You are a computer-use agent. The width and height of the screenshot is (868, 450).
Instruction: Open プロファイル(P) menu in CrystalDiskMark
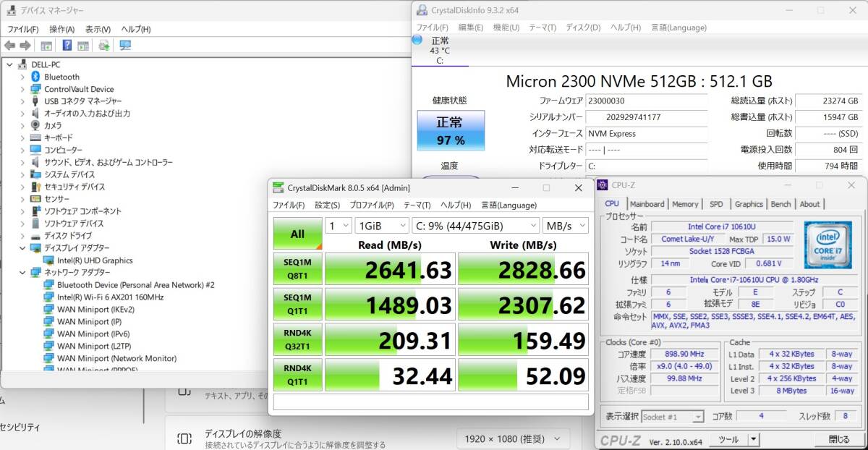(x=372, y=205)
